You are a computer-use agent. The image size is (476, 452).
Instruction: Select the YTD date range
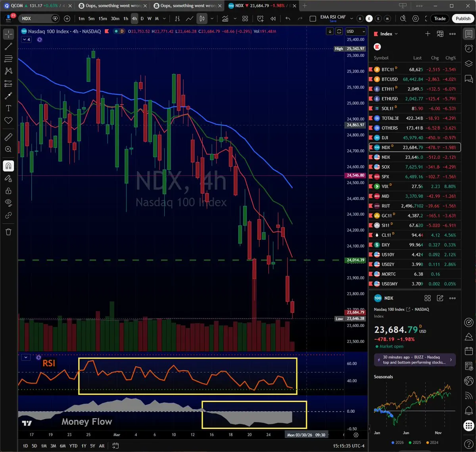point(73,446)
